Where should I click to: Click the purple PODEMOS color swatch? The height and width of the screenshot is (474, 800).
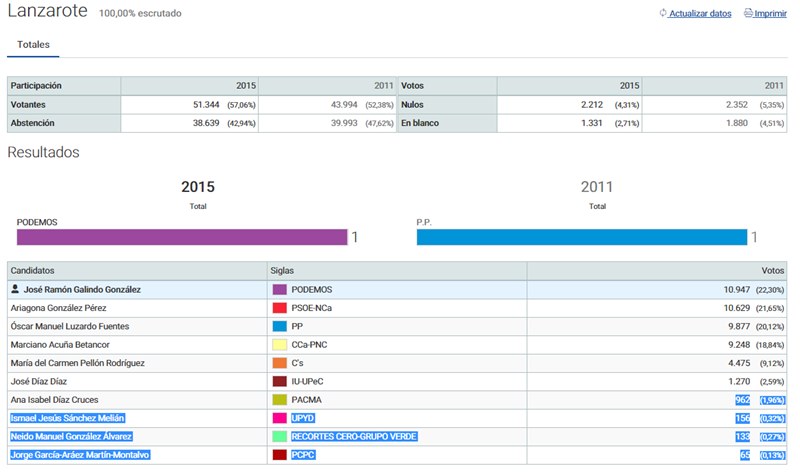(280, 289)
